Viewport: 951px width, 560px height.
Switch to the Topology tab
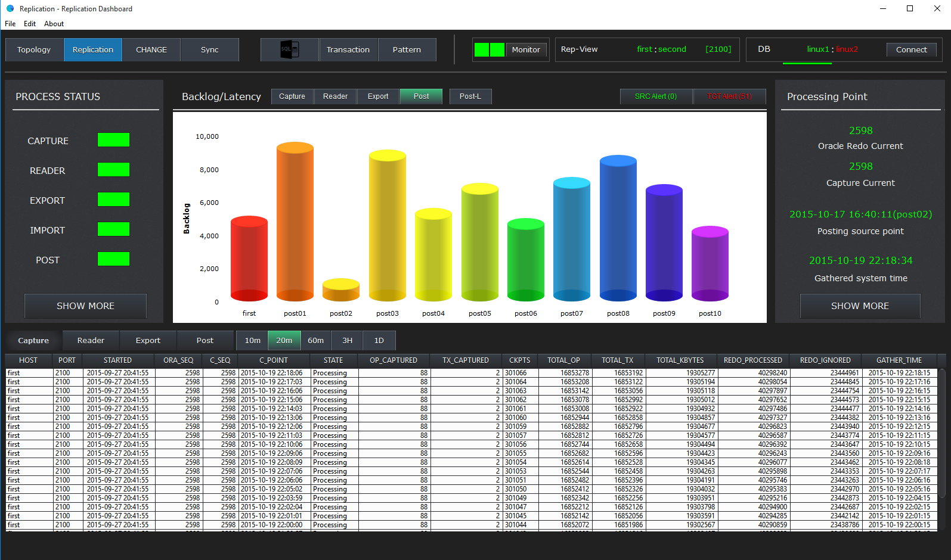click(x=34, y=49)
